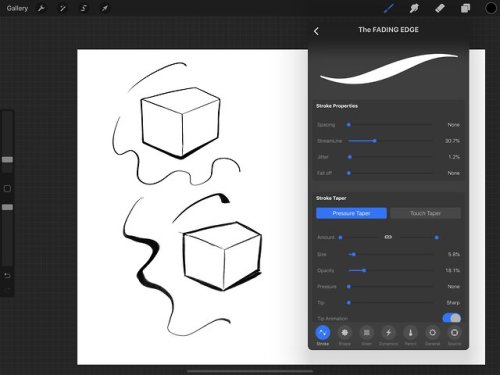Click the right Amount taper handle
The height and width of the screenshot is (375, 500).
[436, 238]
